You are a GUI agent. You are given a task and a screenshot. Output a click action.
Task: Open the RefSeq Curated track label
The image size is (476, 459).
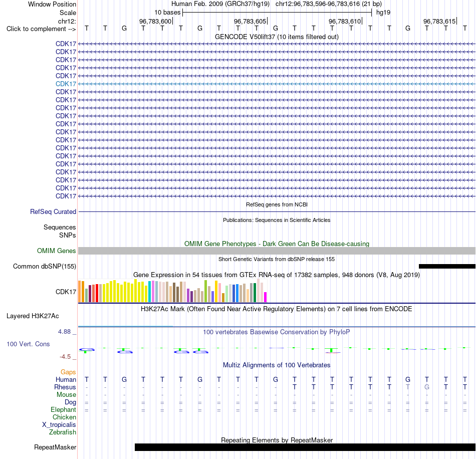click(53, 211)
